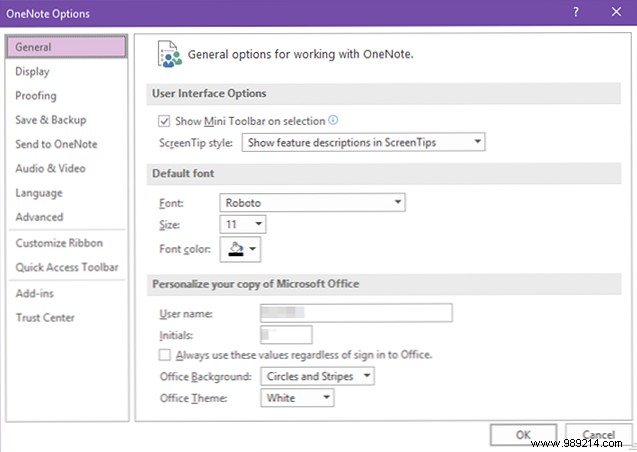Select the Language category
This screenshot has height=452, width=637.
pyautogui.click(x=66, y=193)
